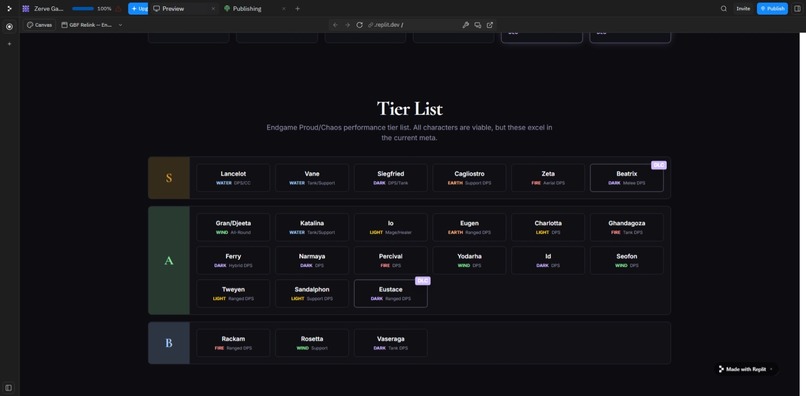
Task: Select the Percival character card
Action: click(391, 260)
